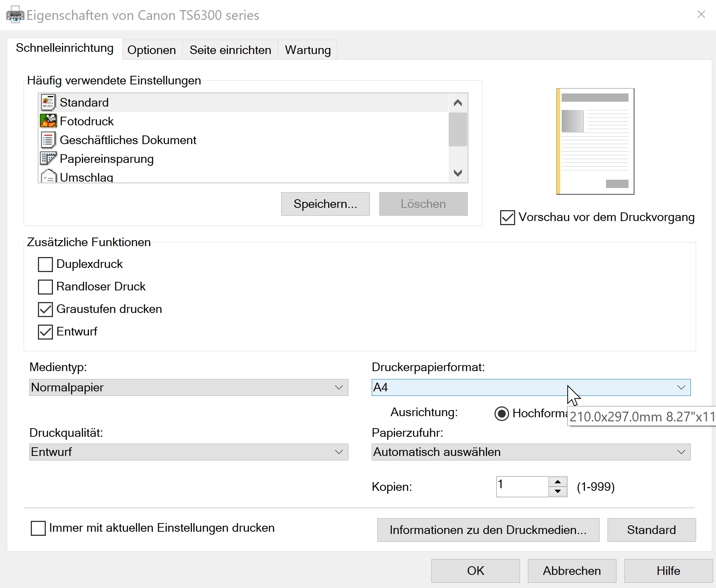Image resolution: width=716 pixels, height=588 pixels.
Task: Select the Fotodruck profile icon
Action: point(48,121)
